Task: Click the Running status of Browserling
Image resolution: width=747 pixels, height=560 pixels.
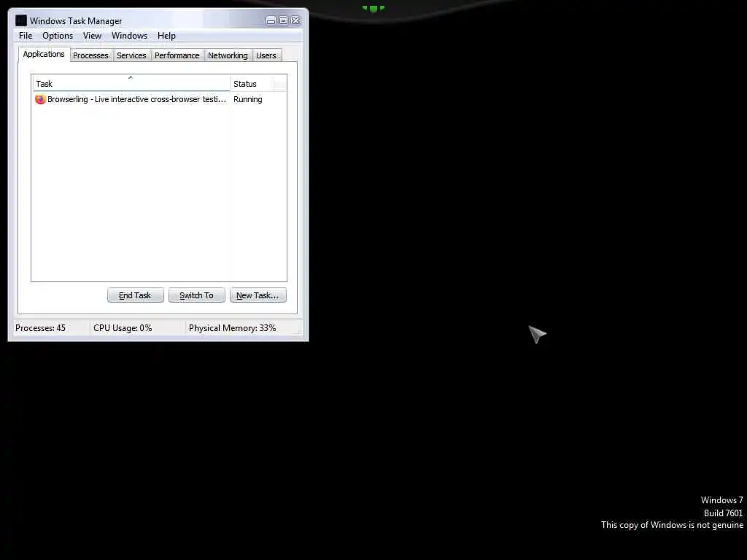Action: [248, 99]
